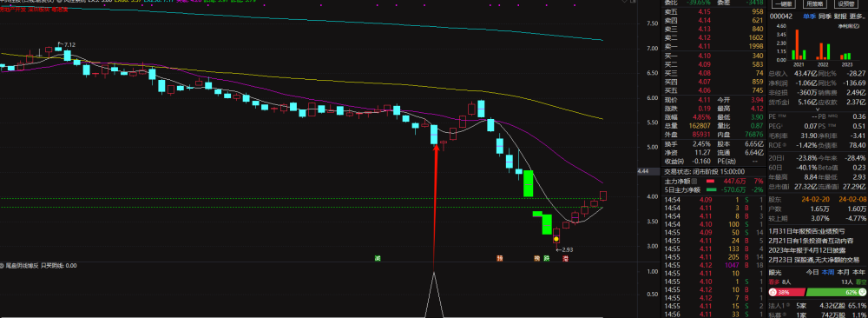Click the 2023 bar group in profit chart

coord(846,56)
